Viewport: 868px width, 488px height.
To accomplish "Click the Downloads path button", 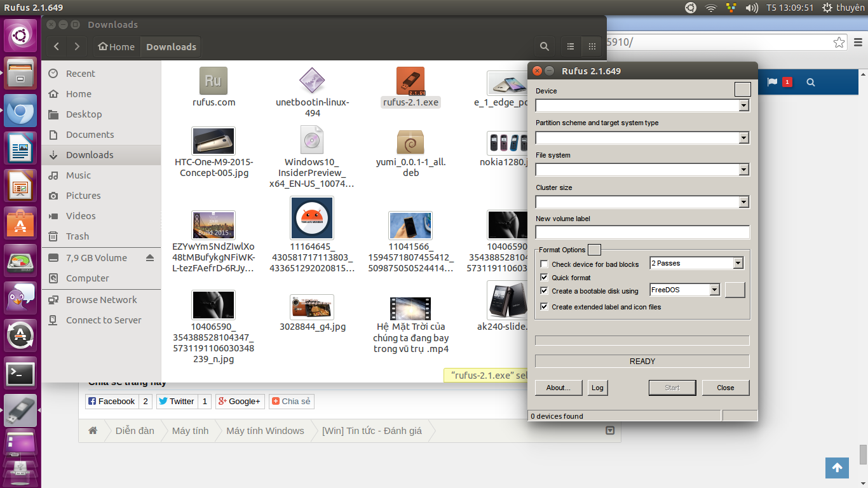I will click(171, 46).
